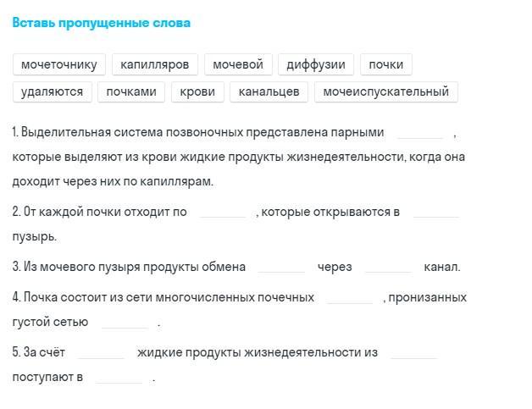Click blank after 'представлена парными' in sentence 1

tap(420, 132)
